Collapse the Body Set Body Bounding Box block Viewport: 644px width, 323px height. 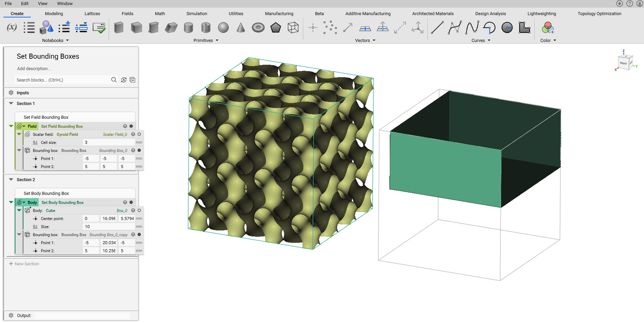(11, 202)
